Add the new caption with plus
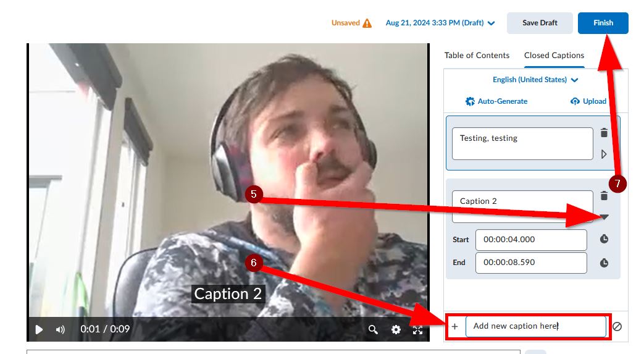 pos(454,326)
